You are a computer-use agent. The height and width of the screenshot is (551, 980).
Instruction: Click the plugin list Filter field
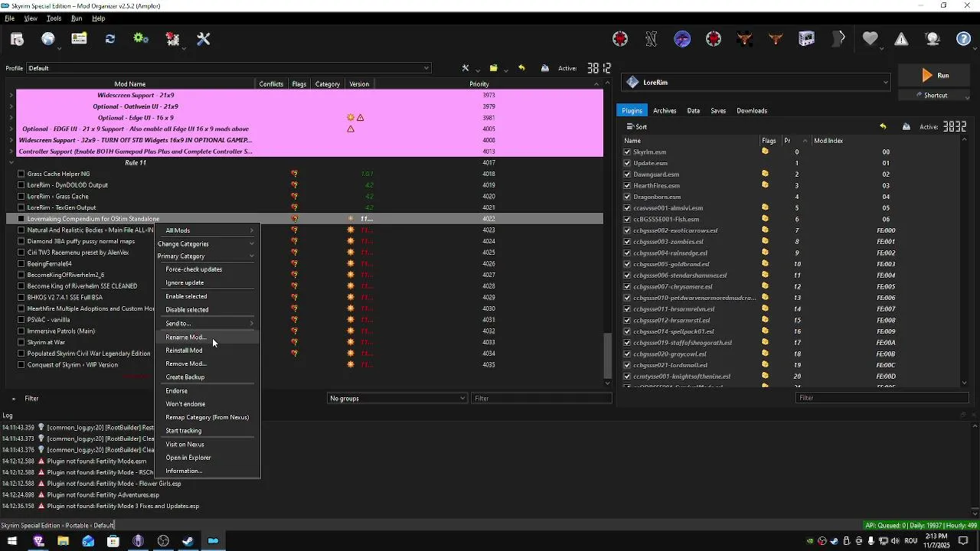pos(882,398)
